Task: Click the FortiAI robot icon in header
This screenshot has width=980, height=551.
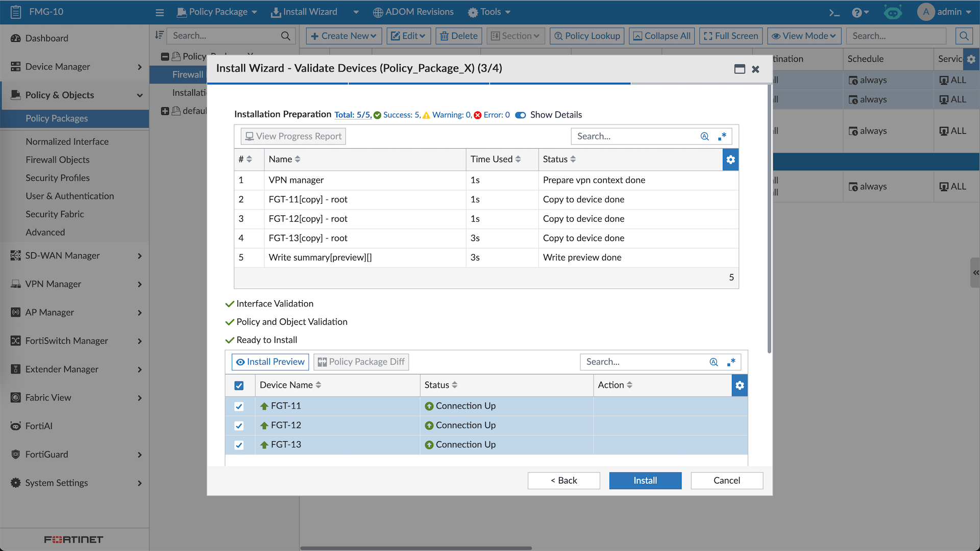Action: click(x=893, y=12)
